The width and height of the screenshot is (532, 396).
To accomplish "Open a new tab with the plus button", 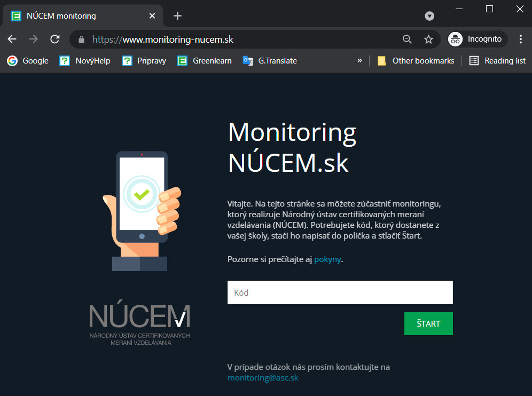I will pyautogui.click(x=177, y=16).
